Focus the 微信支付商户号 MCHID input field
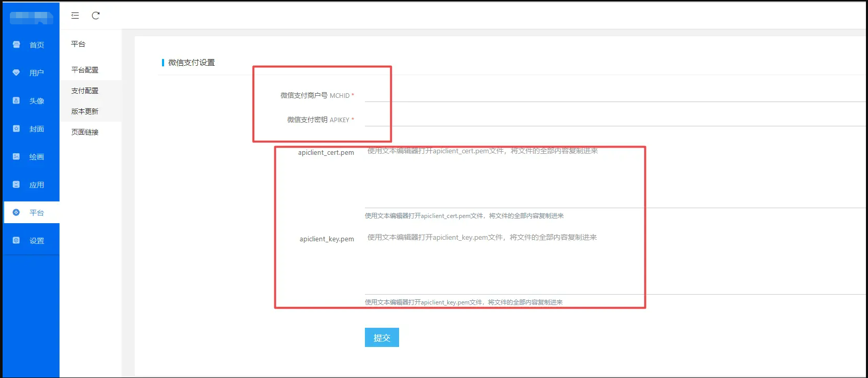 (615, 95)
